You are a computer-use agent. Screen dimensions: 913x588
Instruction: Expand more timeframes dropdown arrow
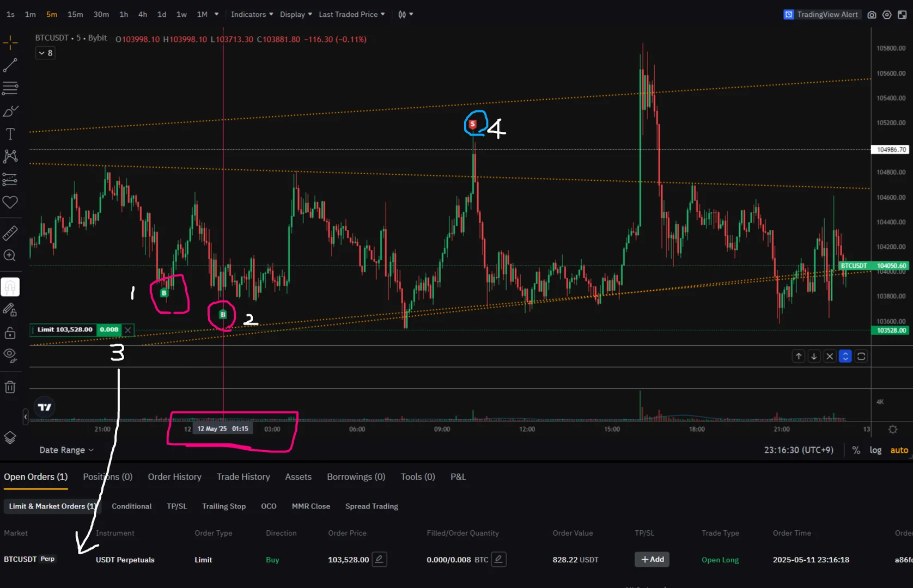tap(217, 14)
